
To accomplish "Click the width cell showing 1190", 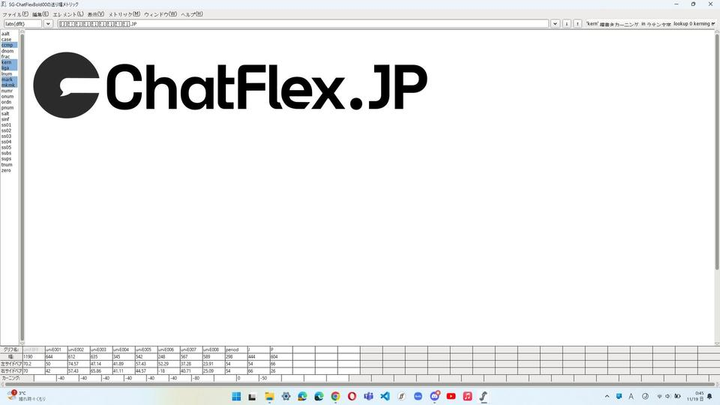I will tap(34, 357).
